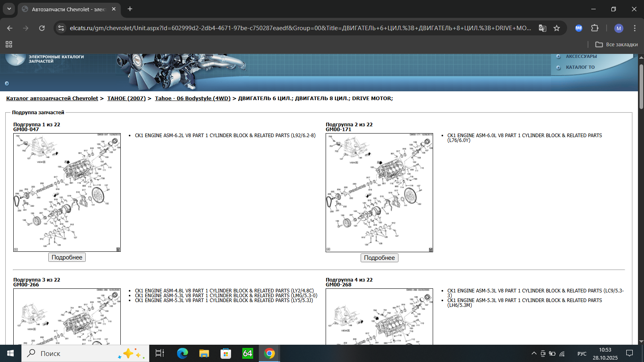Go forward to the next page

[26, 28]
